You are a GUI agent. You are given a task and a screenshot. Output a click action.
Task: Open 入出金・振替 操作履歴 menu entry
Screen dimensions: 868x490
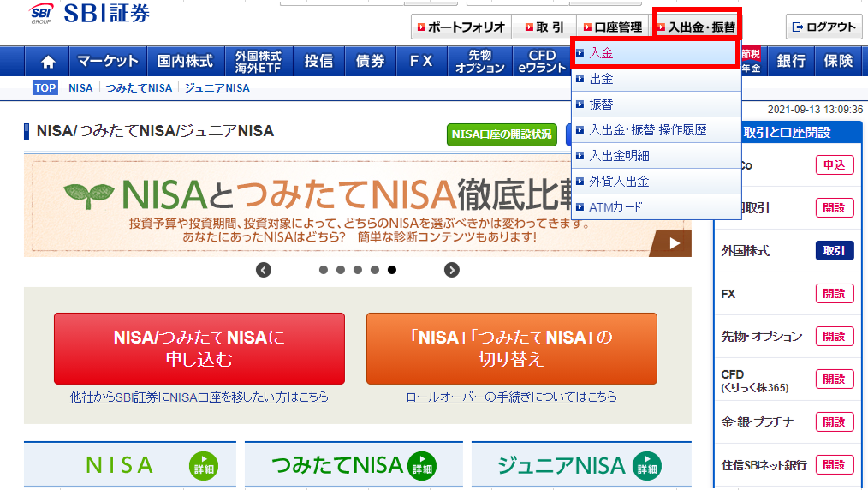point(657,130)
